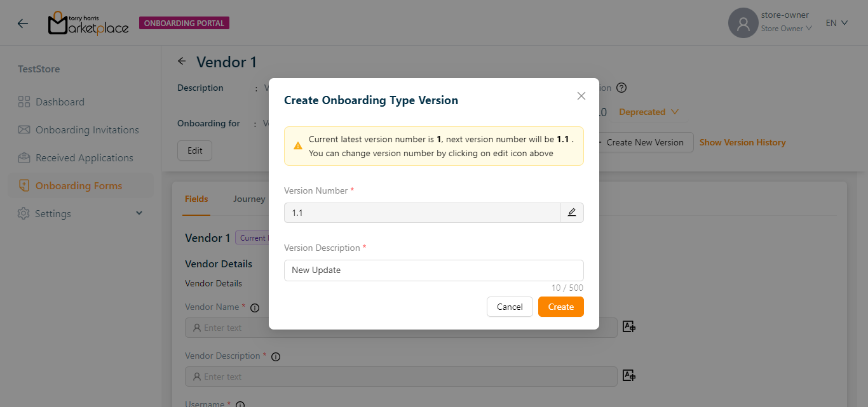This screenshot has height=407, width=868.
Task: Click the back arrow in top header
Action: (x=23, y=23)
